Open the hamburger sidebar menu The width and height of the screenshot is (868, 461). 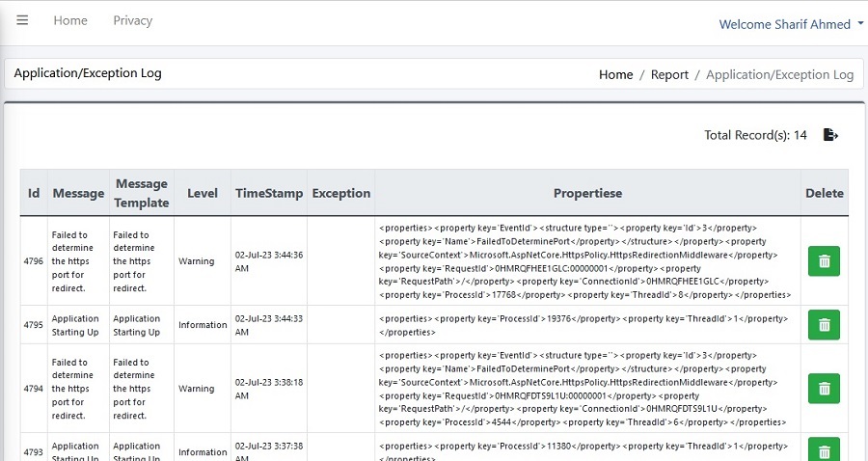coord(22,20)
